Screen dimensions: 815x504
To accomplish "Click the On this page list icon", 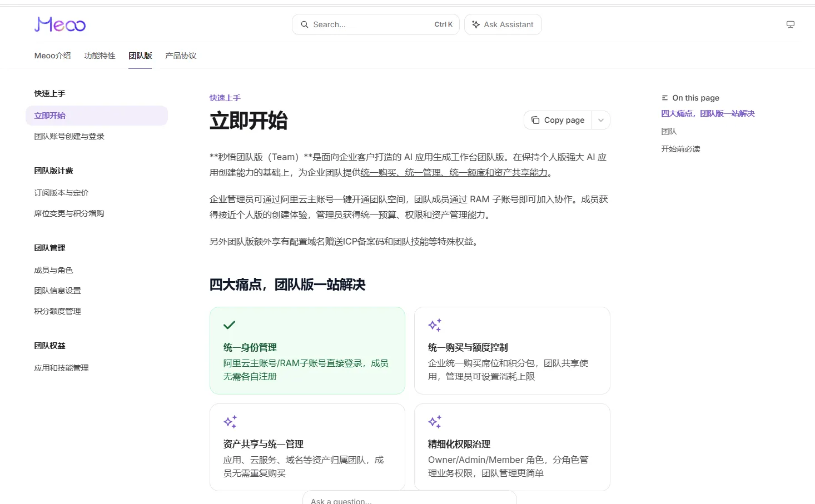I will [x=665, y=98].
